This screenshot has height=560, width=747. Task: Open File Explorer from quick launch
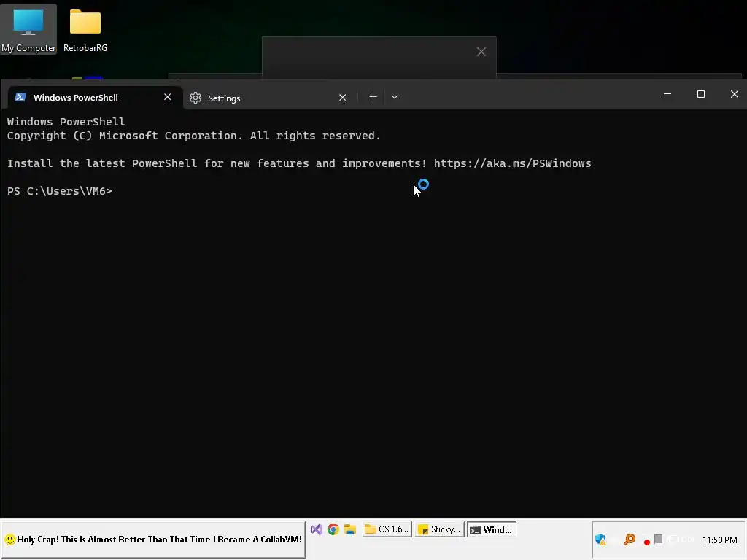tap(350, 529)
